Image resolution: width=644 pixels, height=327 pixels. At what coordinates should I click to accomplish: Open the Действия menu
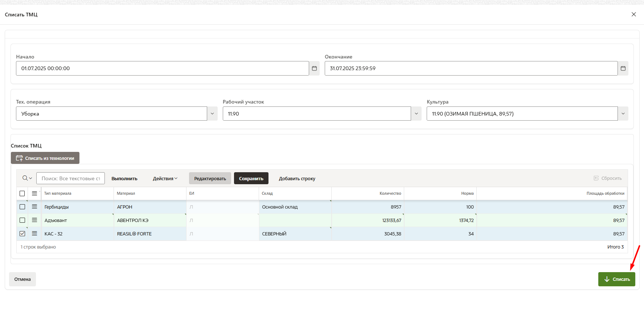(x=165, y=178)
